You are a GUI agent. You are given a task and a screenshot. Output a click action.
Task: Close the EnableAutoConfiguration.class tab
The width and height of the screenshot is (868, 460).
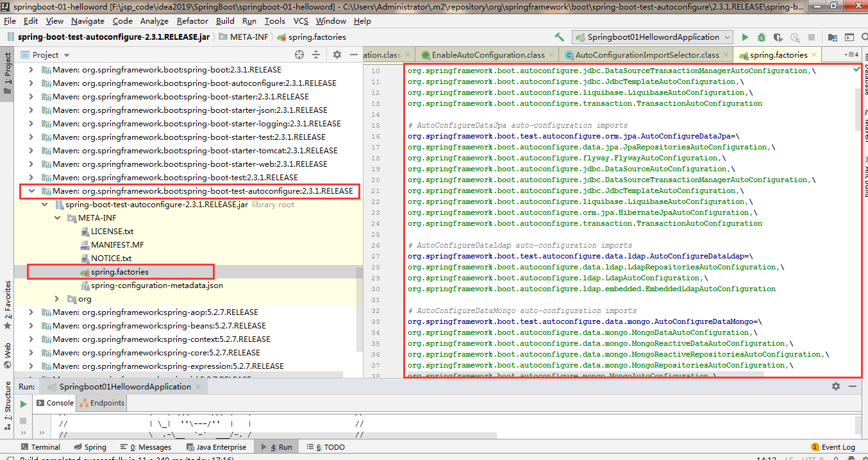pos(552,55)
